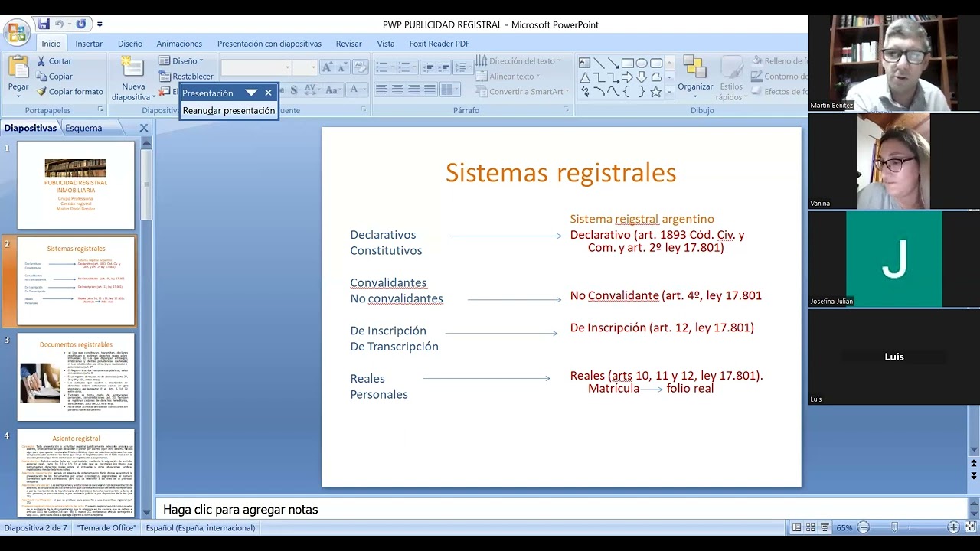
Task: Close the Presentación floating toolbar
Action: click(268, 93)
